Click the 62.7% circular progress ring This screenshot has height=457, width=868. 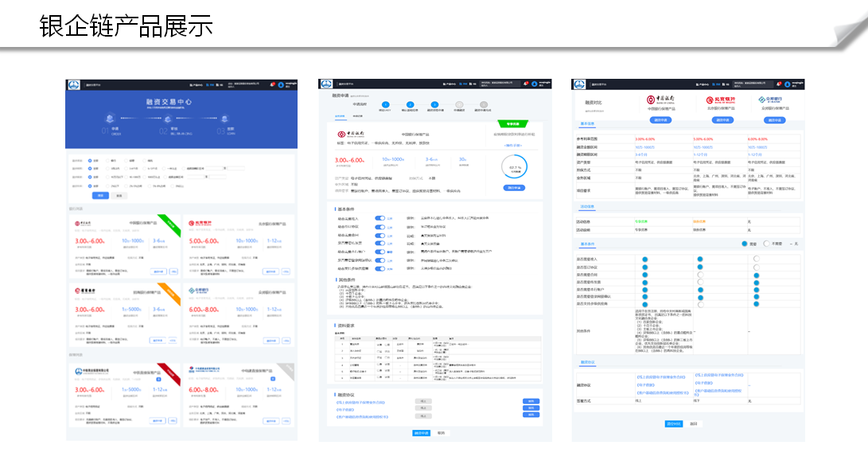click(x=517, y=168)
